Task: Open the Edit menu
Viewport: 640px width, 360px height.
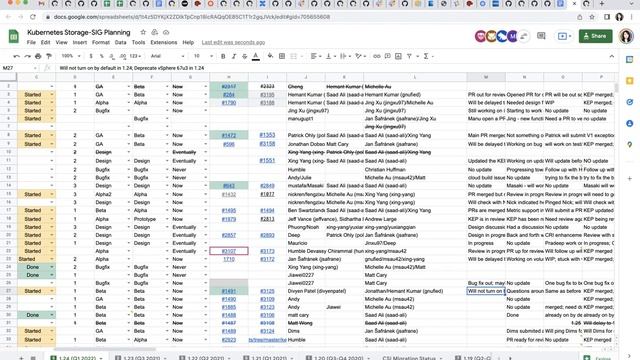Action: tap(45, 42)
